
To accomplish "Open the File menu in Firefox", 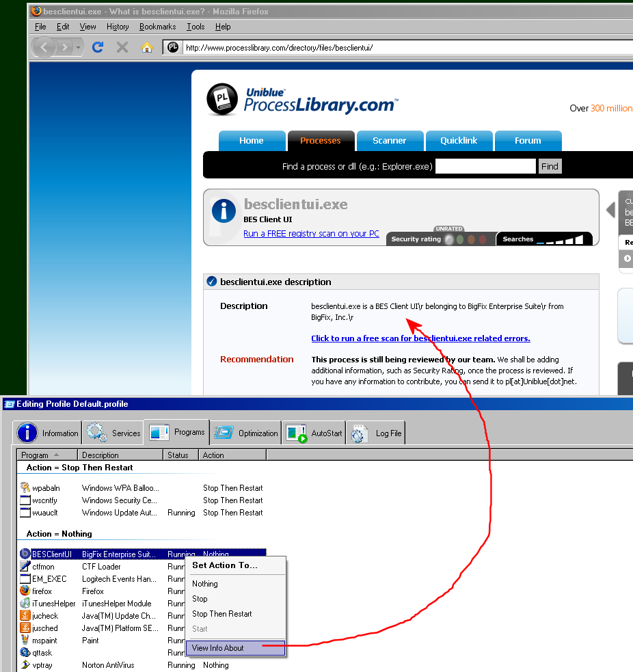I will [40, 27].
